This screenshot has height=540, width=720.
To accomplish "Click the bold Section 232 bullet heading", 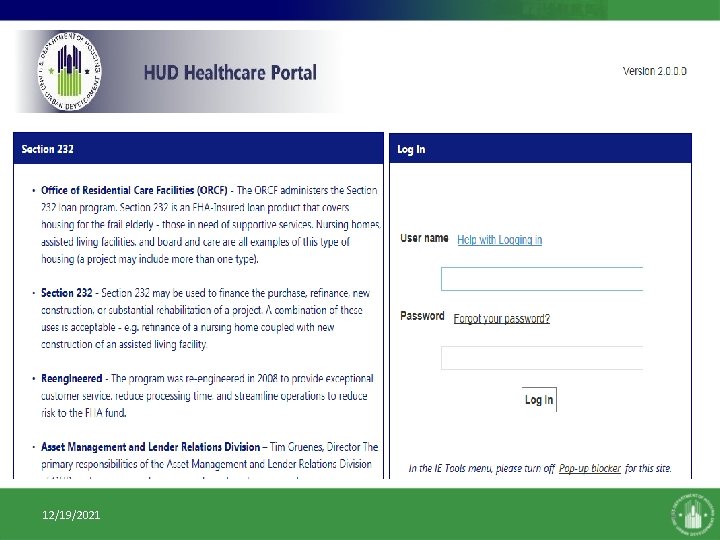I will pyautogui.click(x=67, y=293).
